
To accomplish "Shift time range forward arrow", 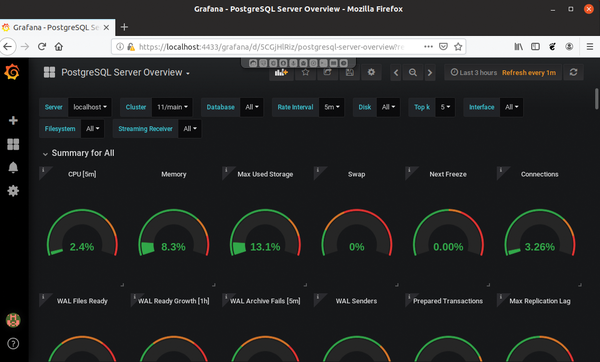I will coord(430,73).
